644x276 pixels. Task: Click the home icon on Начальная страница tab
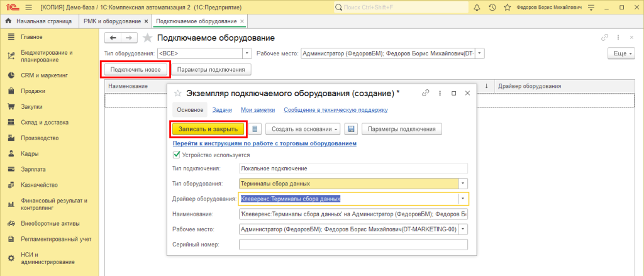pos(8,21)
